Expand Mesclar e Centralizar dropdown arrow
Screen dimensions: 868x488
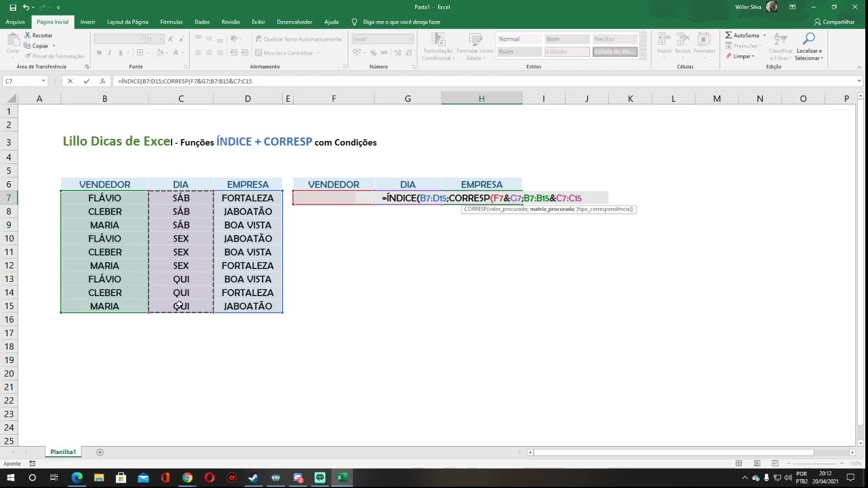point(318,53)
